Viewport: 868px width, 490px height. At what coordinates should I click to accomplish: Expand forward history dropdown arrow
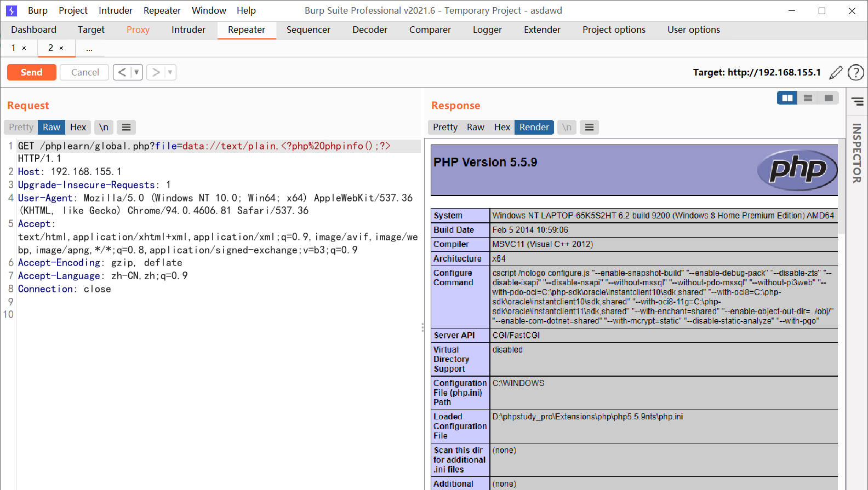pyautogui.click(x=170, y=72)
